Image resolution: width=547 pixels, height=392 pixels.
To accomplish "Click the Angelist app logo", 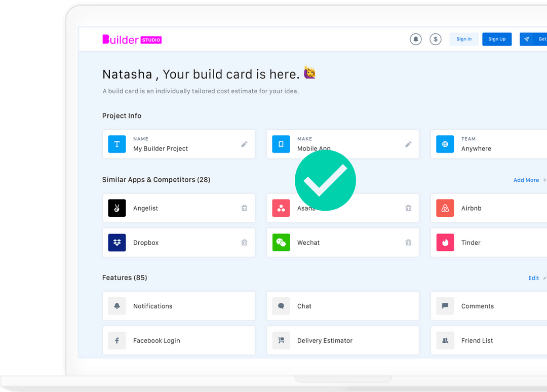I will (117, 208).
